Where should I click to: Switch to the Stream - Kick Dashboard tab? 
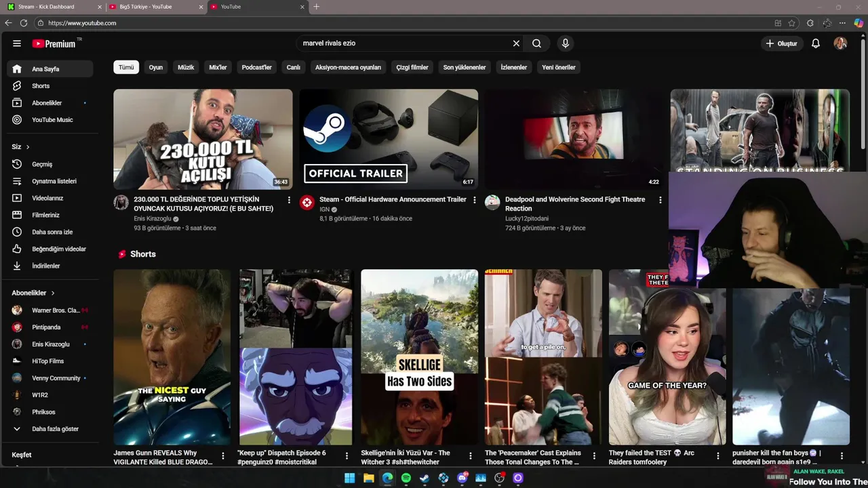point(53,7)
